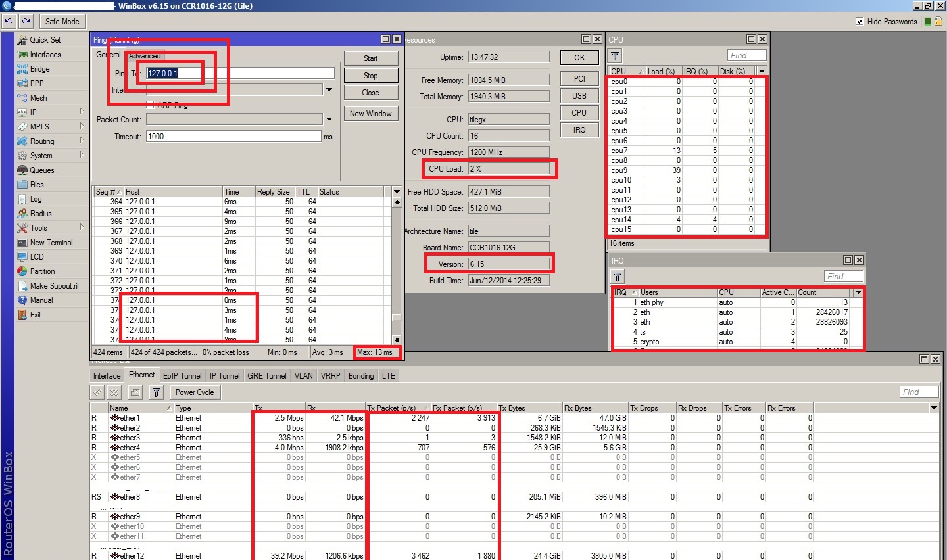
Task: Toggle Safe Mode
Action: (62, 22)
